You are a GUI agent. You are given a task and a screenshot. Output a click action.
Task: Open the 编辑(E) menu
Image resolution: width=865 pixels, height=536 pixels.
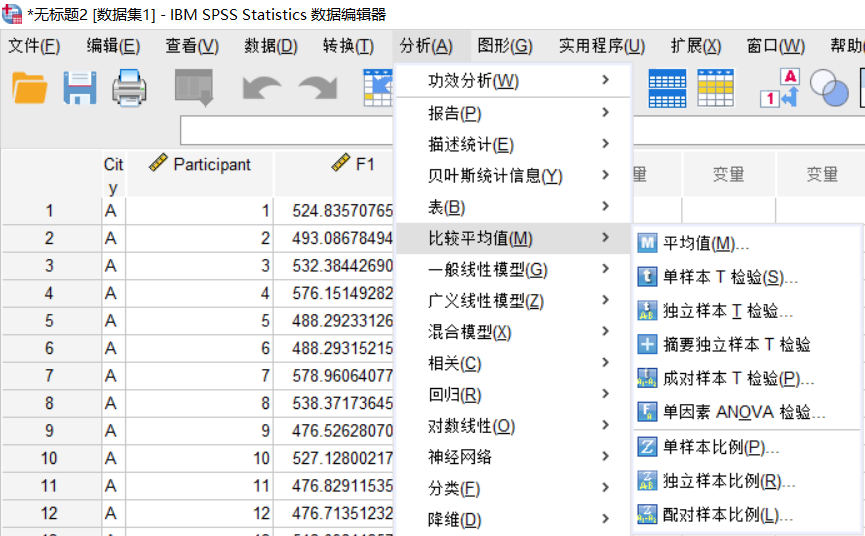113,46
